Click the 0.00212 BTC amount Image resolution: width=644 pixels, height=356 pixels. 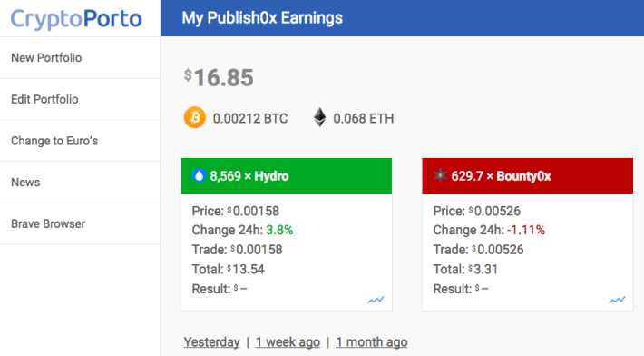click(250, 118)
